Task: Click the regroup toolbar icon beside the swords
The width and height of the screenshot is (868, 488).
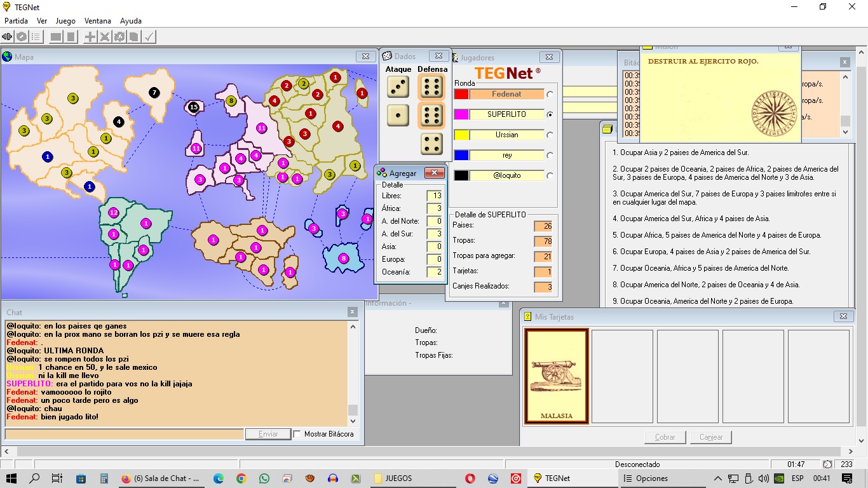Action: [119, 37]
